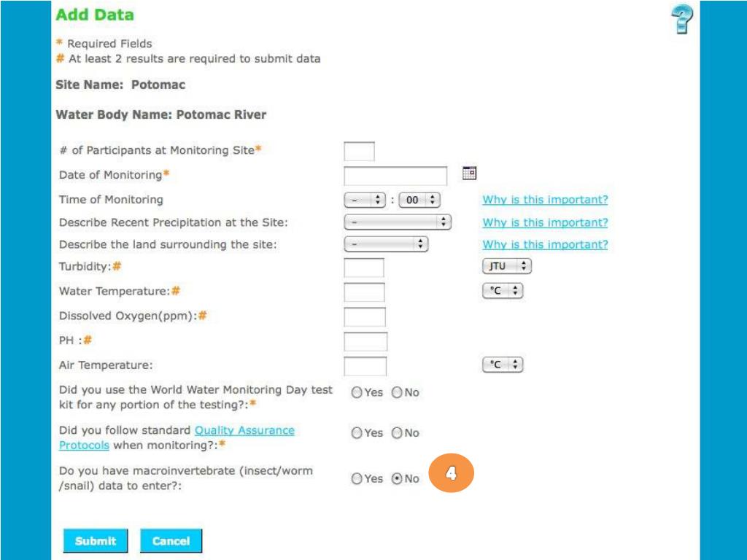Image resolution: width=747 pixels, height=560 pixels.
Task: Click the orange step 4 marker
Action: 451,472
